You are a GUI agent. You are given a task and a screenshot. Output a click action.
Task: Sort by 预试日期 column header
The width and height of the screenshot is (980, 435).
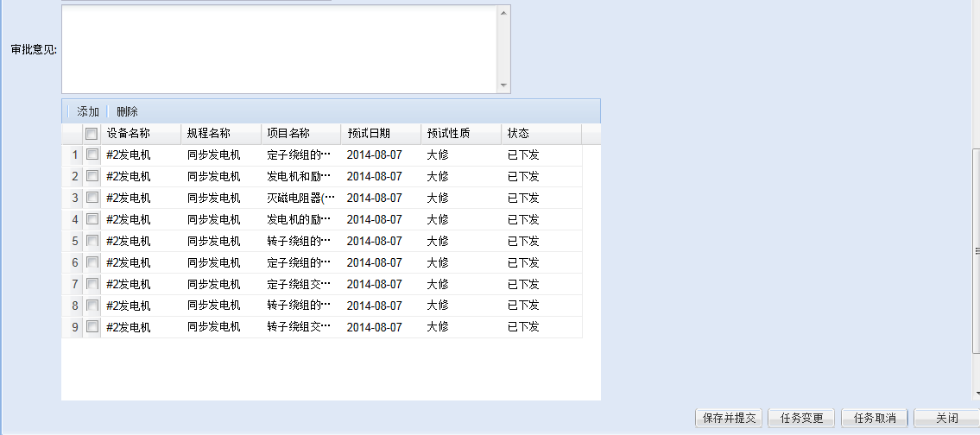click(369, 134)
